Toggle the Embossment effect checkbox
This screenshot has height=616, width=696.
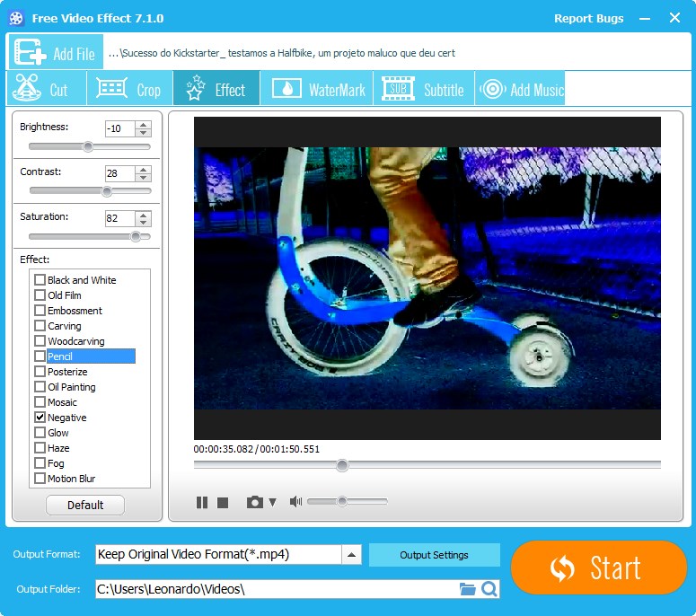click(40, 310)
